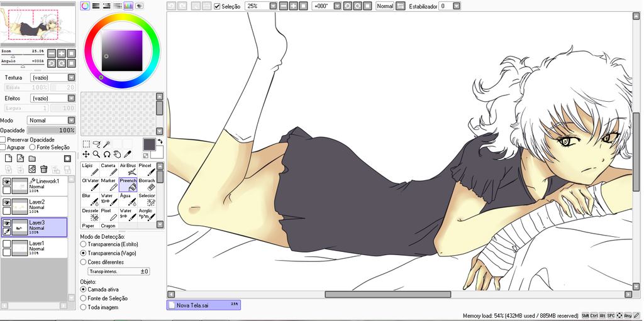Pick the eyedropper color picker tool
Screen dimensions: 644x321
click(127, 154)
